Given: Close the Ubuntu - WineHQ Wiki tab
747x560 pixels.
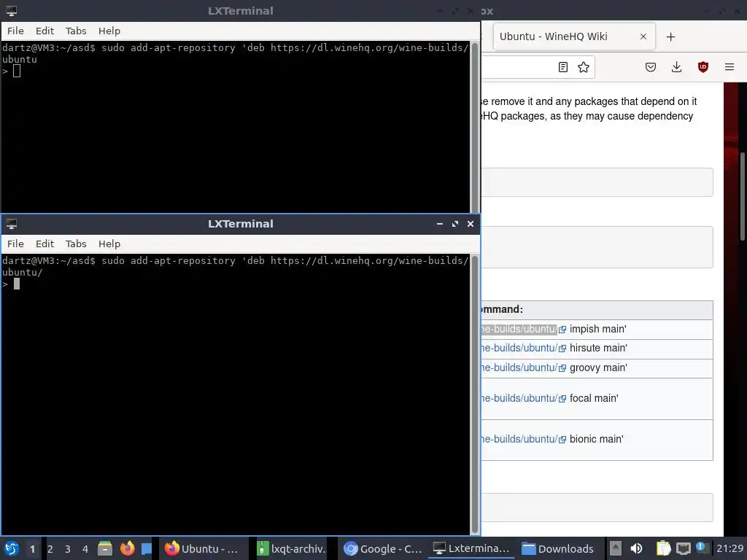Looking at the screenshot, I should tap(643, 36).
